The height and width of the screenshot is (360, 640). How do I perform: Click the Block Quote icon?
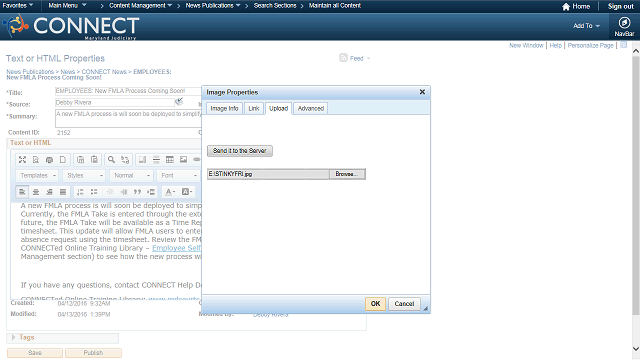137,192
